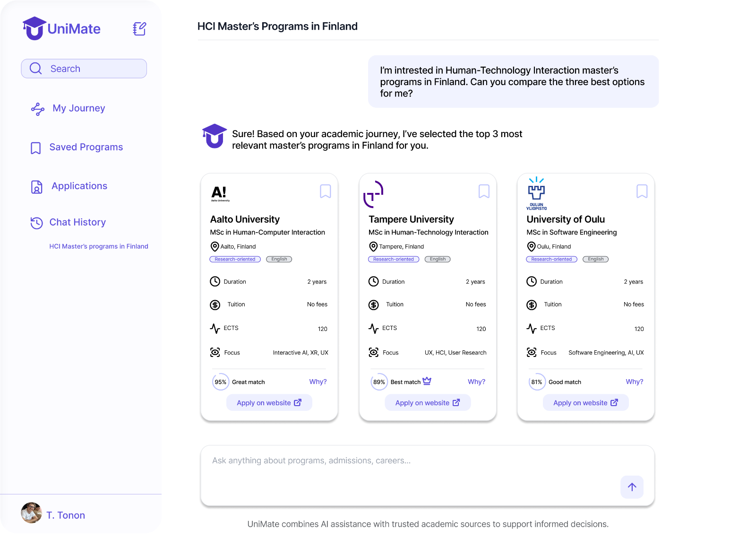Apply on website for Tampere University
The width and height of the screenshot is (756, 538).
click(x=428, y=403)
